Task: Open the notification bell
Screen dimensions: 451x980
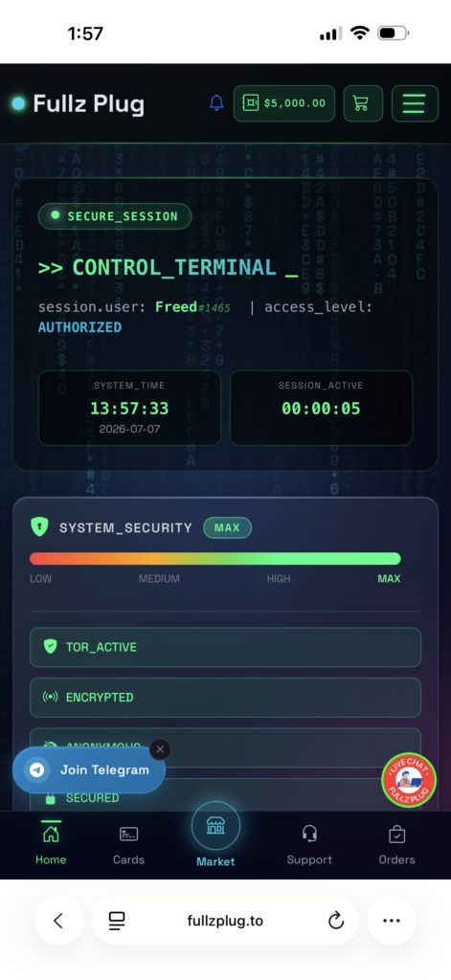Action: (x=216, y=103)
